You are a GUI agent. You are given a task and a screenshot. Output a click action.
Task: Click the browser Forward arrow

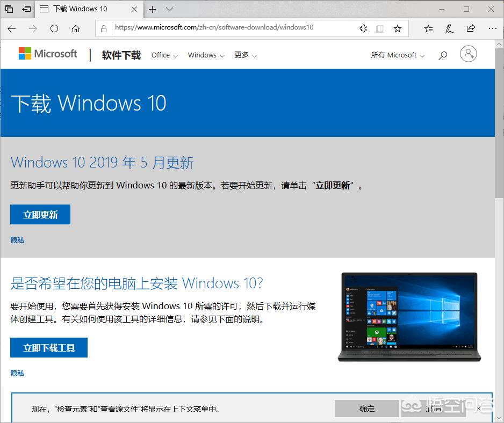pos(33,29)
